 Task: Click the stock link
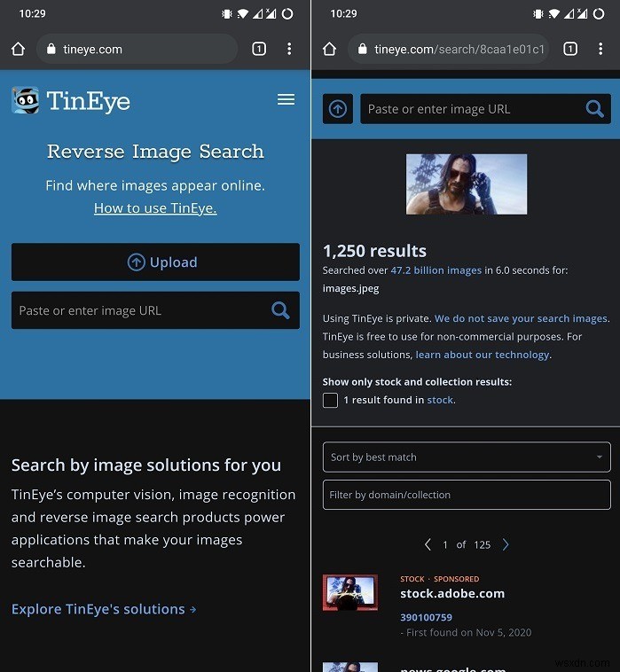point(440,400)
